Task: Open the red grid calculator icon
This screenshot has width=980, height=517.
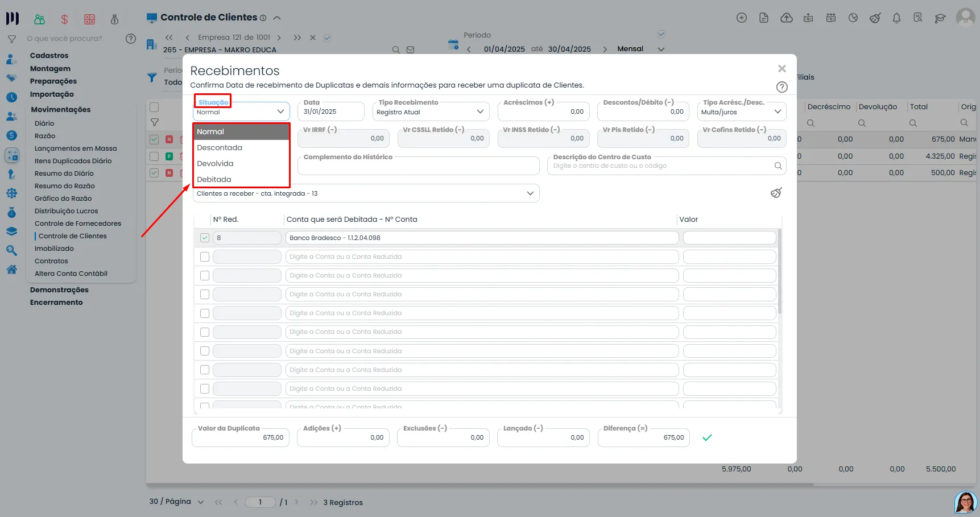Action: coord(89,19)
